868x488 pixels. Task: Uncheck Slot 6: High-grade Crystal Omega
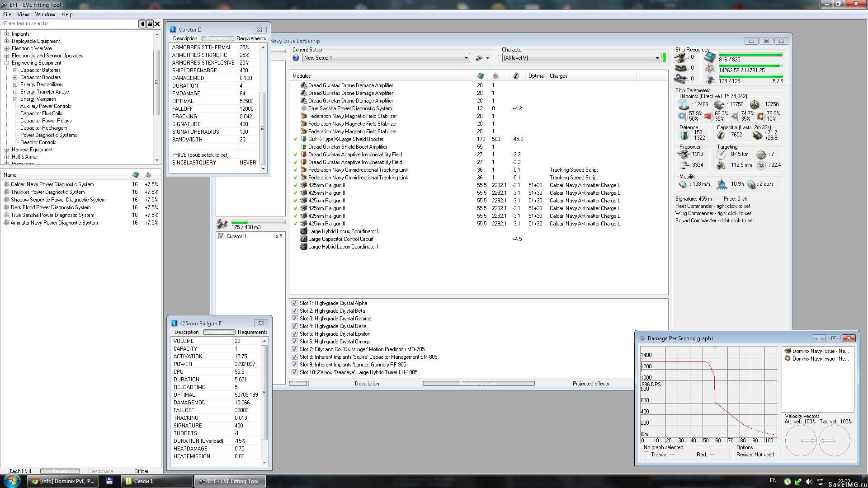294,342
